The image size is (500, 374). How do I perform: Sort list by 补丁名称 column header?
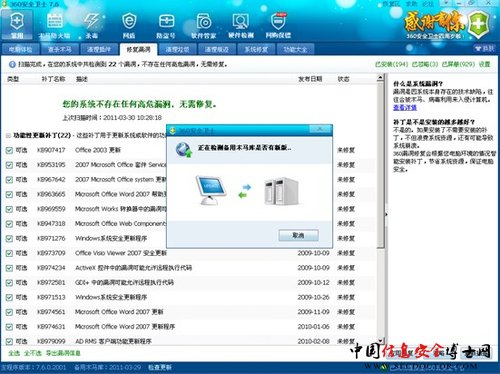coord(53,79)
